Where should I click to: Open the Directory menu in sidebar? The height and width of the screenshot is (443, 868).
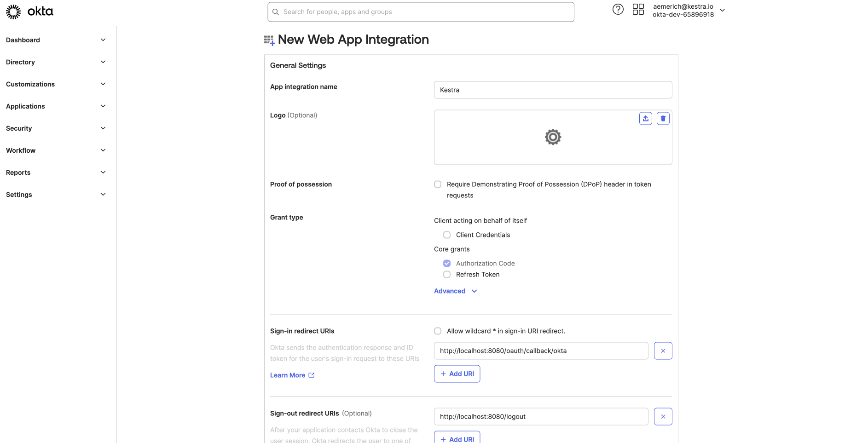point(56,62)
